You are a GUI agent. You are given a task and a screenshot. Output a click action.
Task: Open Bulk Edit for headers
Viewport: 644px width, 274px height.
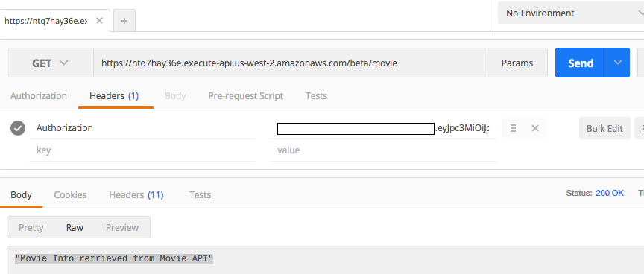tap(604, 128)
